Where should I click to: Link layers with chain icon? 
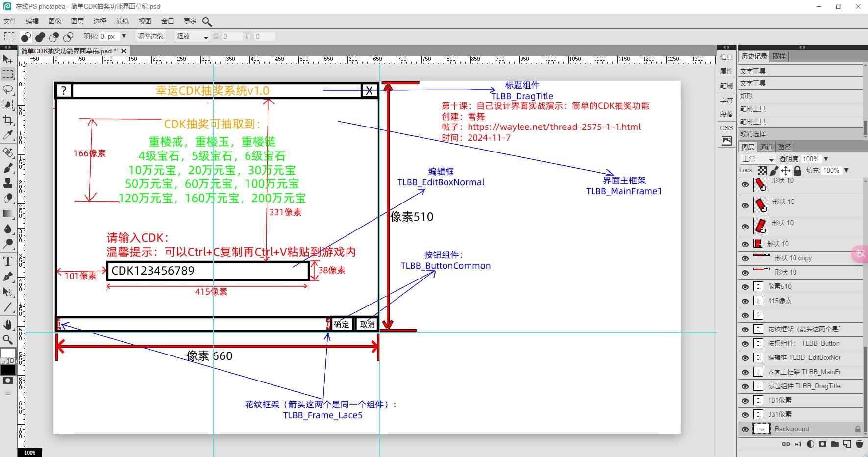(x=786, y=444)
